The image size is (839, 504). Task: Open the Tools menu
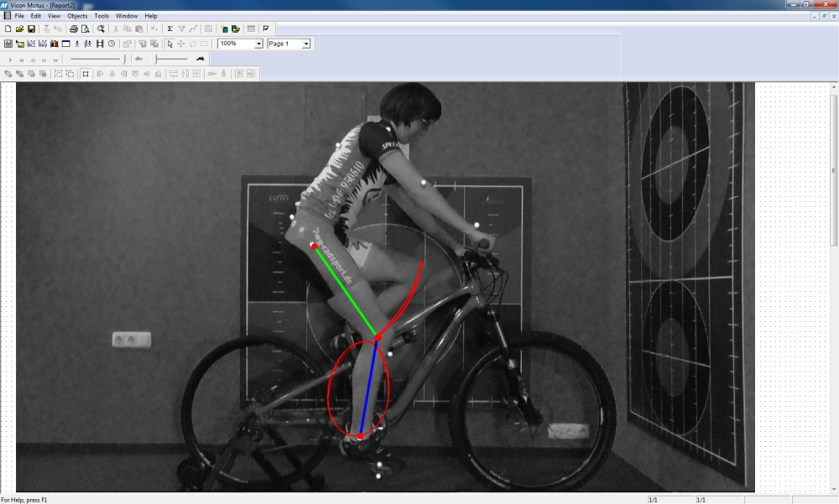pyautogui.click(x=102, y=16)
